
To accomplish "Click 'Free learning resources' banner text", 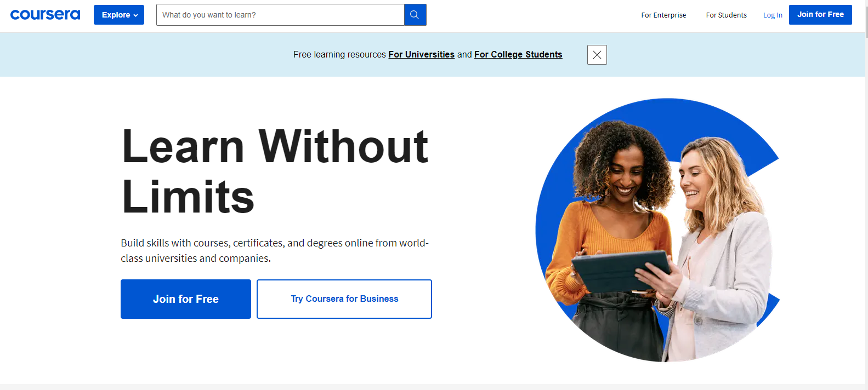I will (339, 55).
